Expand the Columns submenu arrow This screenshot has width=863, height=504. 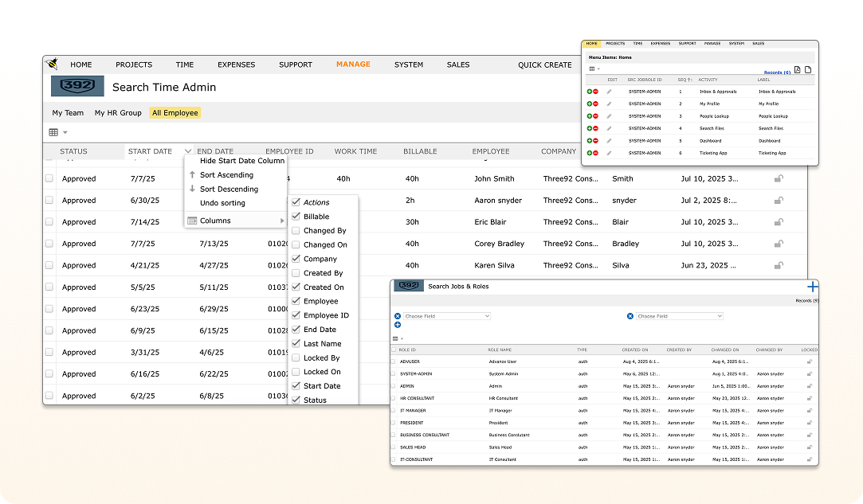(x=282, y=221)
